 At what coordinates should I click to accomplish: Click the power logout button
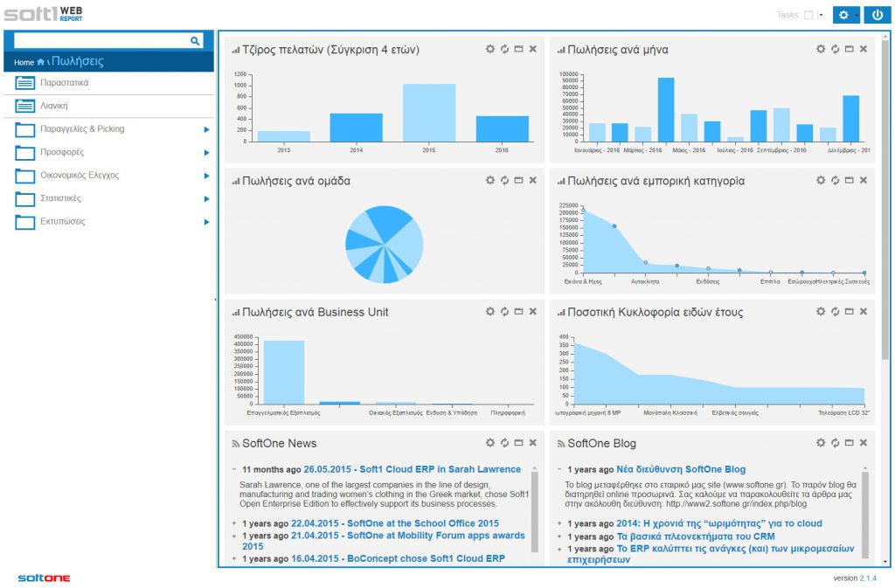[x=878, y=15]
